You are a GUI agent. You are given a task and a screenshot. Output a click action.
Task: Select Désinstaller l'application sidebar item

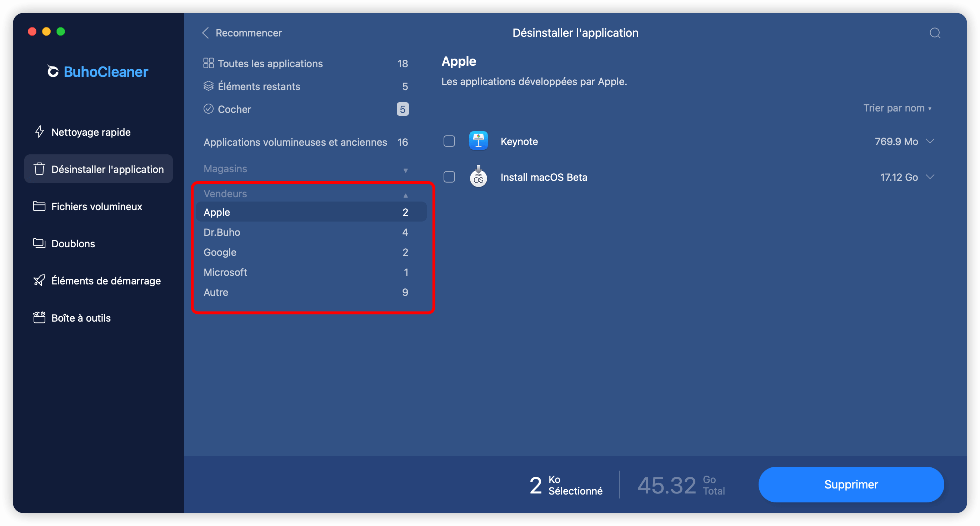point(99,169)
